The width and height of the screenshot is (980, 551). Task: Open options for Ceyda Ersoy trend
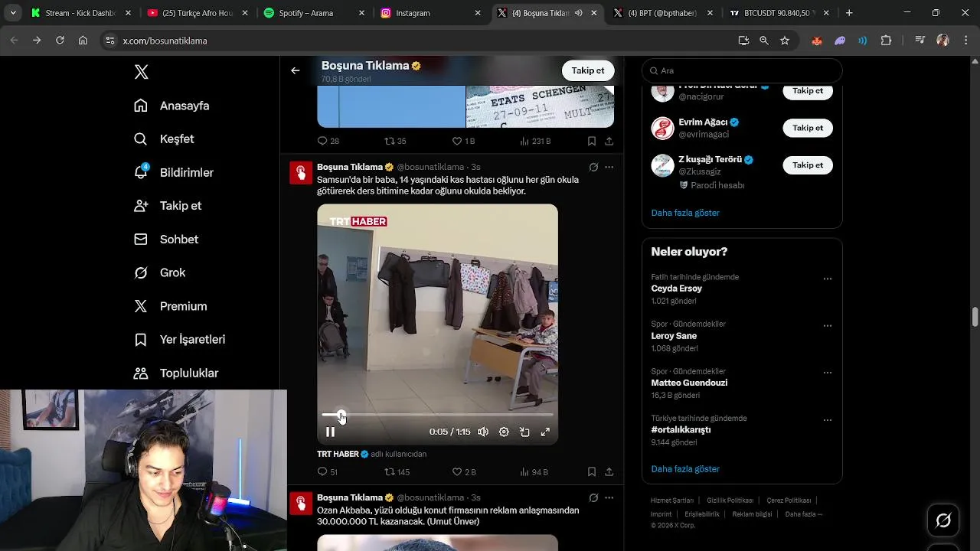tap(827, 279)
